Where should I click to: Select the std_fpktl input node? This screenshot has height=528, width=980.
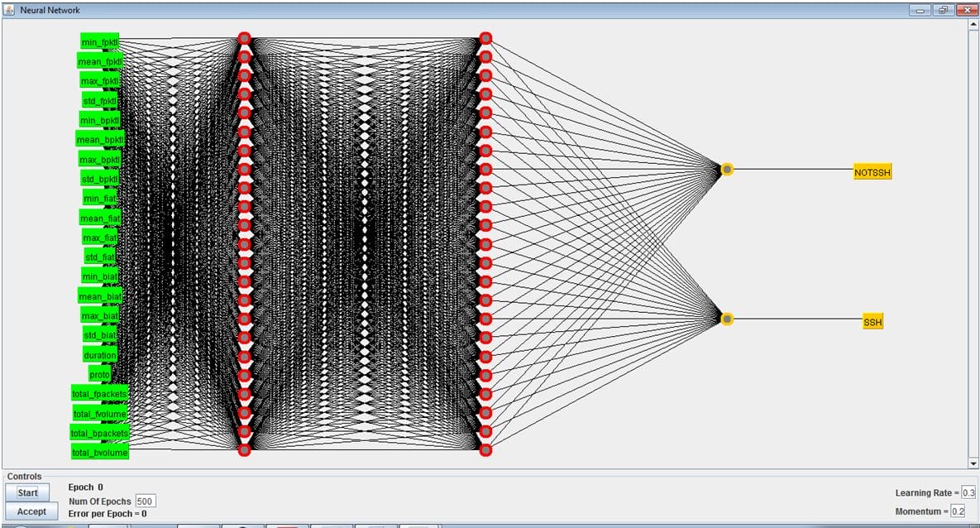pos(99,101)
